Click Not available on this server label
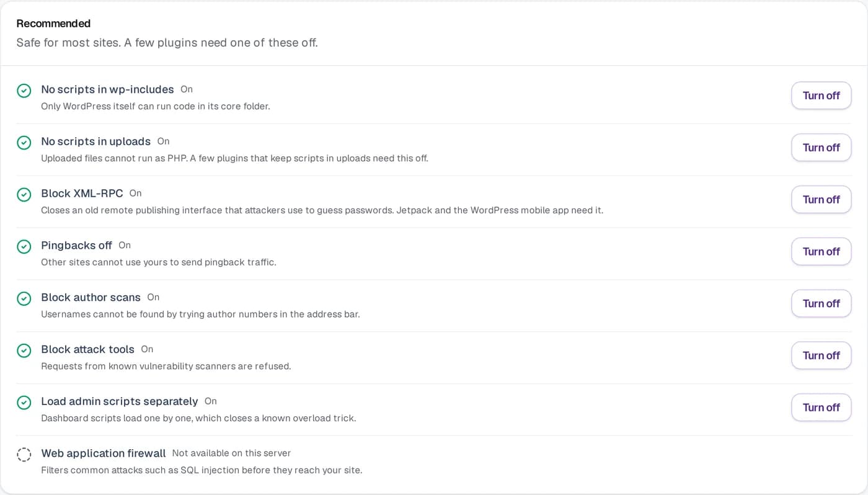 coord(231,453)
